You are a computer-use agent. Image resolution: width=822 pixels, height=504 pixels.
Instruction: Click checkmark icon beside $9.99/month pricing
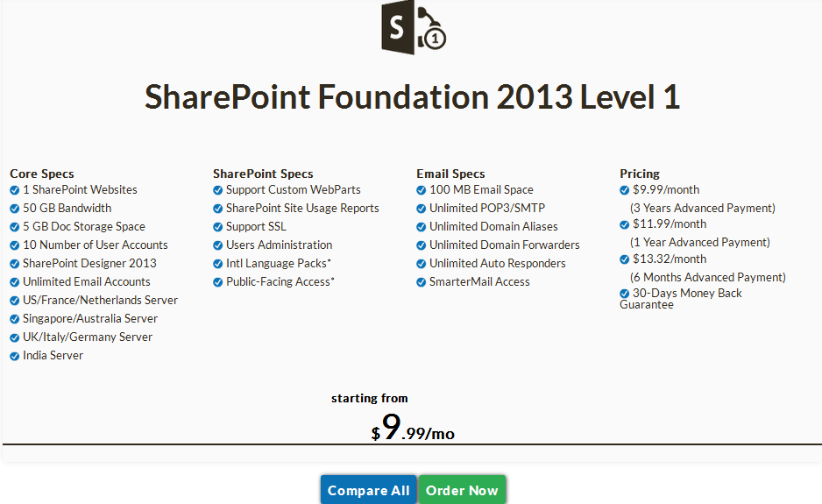click(x=625, y=189)
